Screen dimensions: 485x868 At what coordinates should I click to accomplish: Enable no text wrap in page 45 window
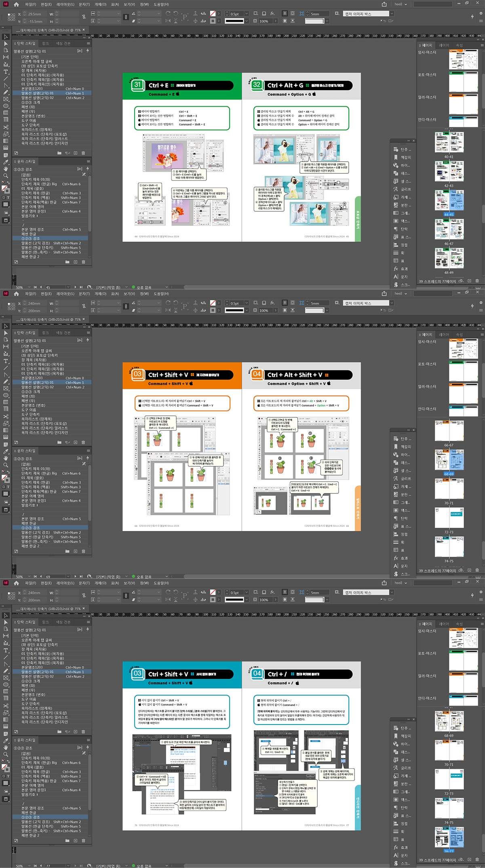pyautogui.click(x=285, y=13)
